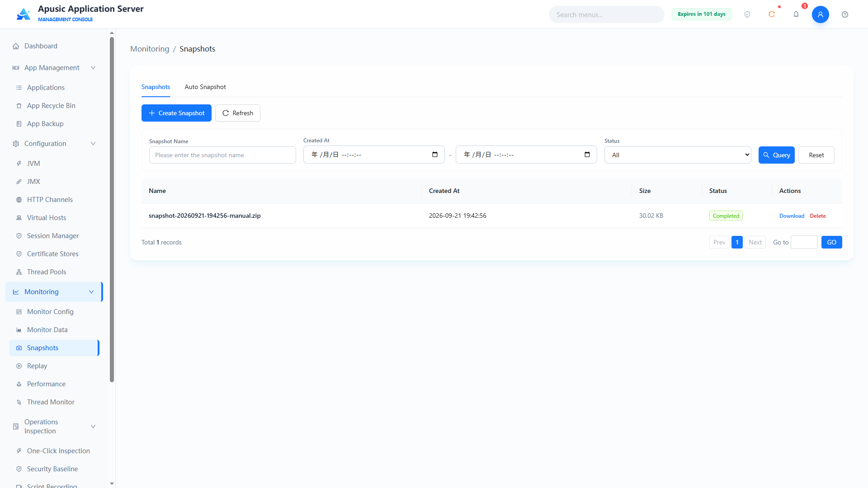This screenshot has width=868, height=488.
Task: Click the Expires in 101 days badge
Action: click(x=702, y=14)
